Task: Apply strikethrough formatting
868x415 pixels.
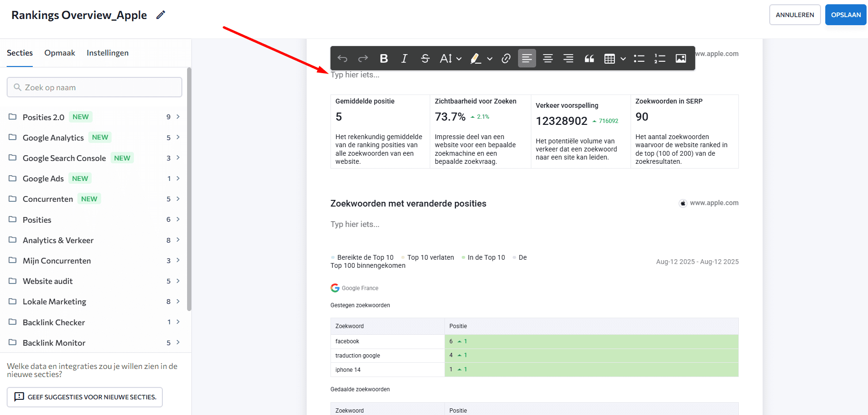Action: [425, 58]
